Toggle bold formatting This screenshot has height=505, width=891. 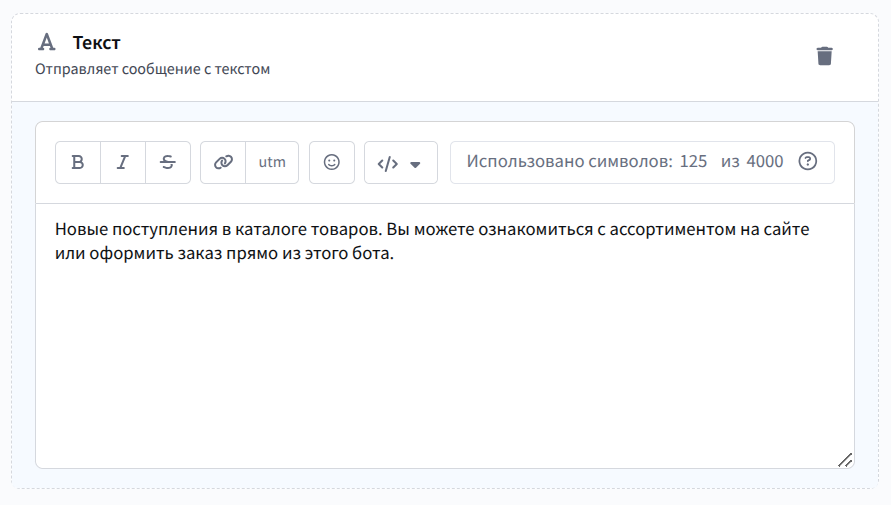click(78, 162)
